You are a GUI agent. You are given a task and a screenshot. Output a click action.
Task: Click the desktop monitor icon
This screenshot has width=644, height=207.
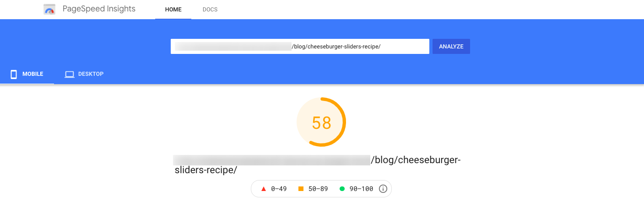(69, 74)
